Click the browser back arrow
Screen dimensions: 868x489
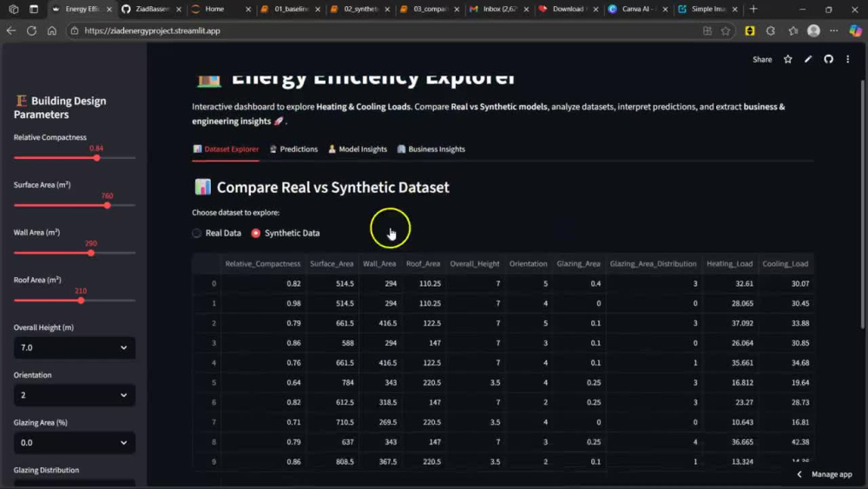[x=11, y=31]
